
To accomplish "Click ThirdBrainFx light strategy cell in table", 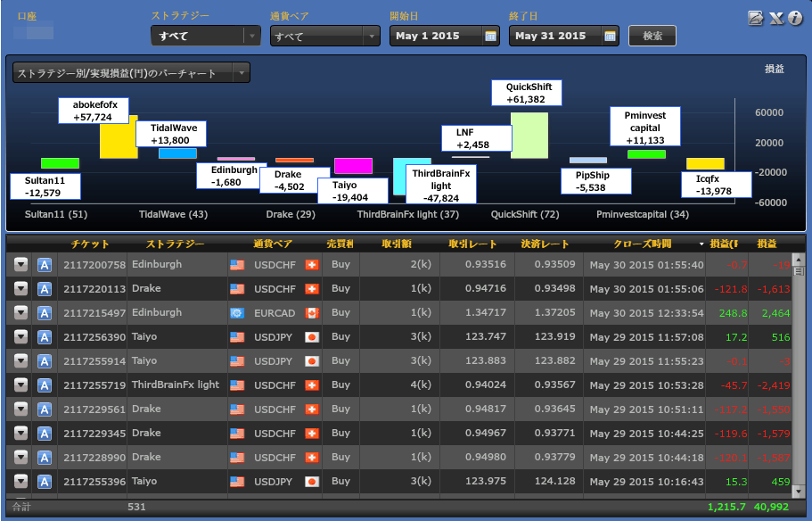I will (x=176, y=385).
